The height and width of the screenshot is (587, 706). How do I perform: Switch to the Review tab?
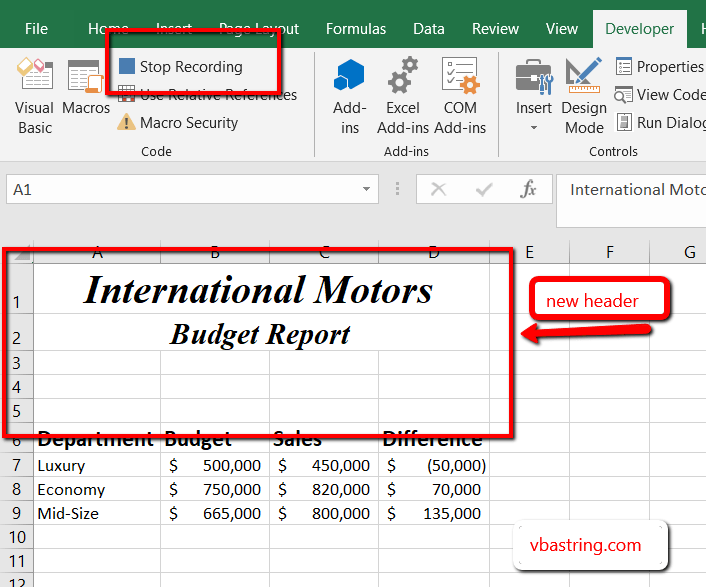pyautogui.click(x=495, y=29)
